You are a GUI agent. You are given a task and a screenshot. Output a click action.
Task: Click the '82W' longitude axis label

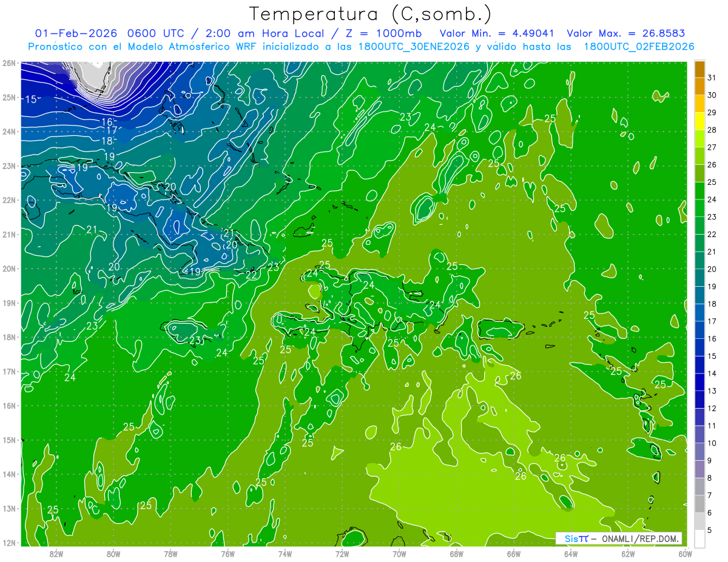pos(56,553)
